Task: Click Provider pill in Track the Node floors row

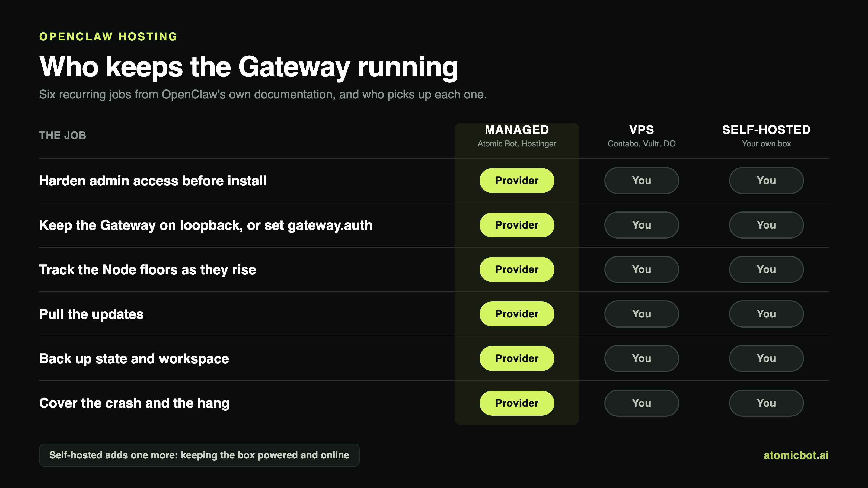Action: coord(517,269)
